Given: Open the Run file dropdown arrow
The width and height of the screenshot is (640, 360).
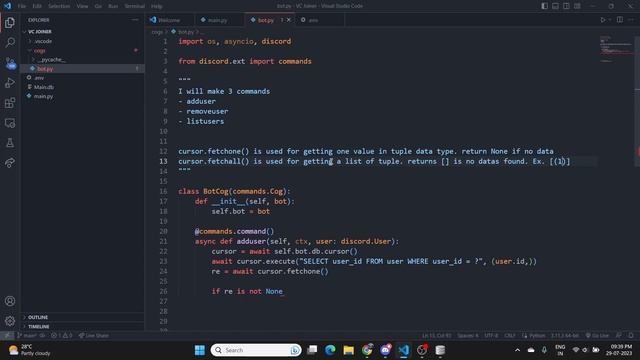Looking at the screenshot, I should pyautogui.click(x=610, y=20).
